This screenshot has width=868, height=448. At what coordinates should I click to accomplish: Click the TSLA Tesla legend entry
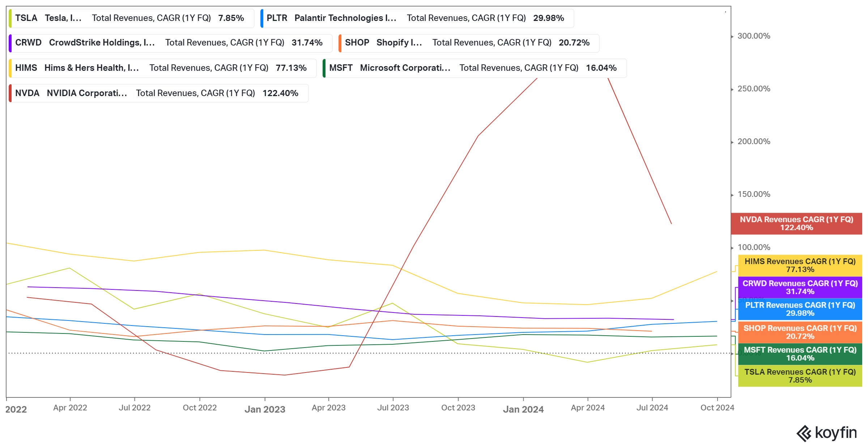point(131,18)
